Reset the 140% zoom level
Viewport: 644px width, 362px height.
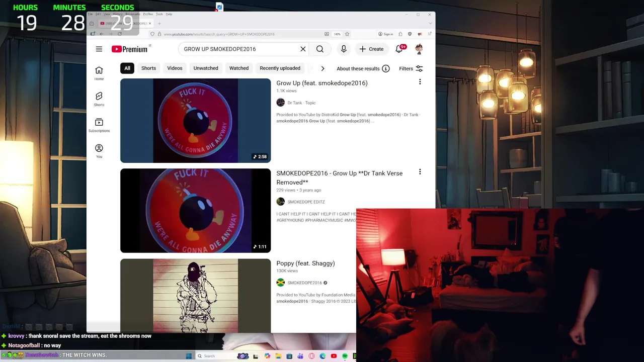tap(337, 34)
